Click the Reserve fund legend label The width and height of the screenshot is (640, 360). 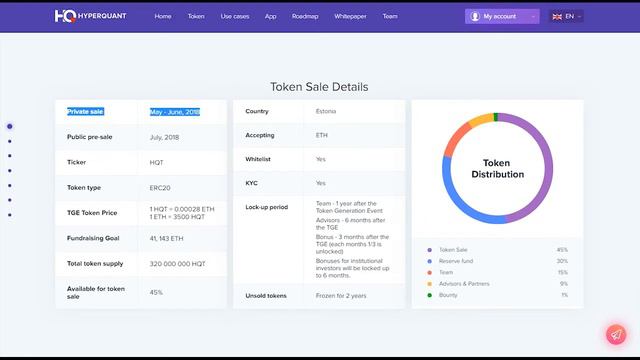click(x=456, y=261)
